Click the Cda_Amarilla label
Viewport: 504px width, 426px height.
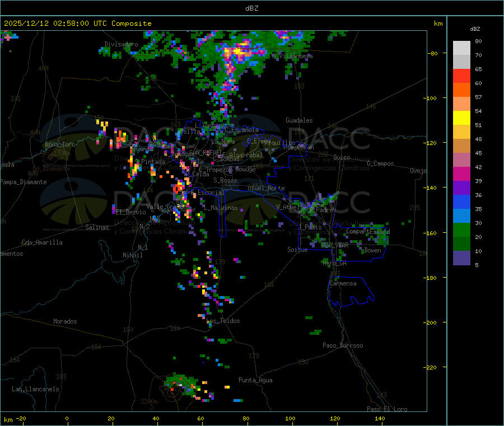[x=42, y=242]
